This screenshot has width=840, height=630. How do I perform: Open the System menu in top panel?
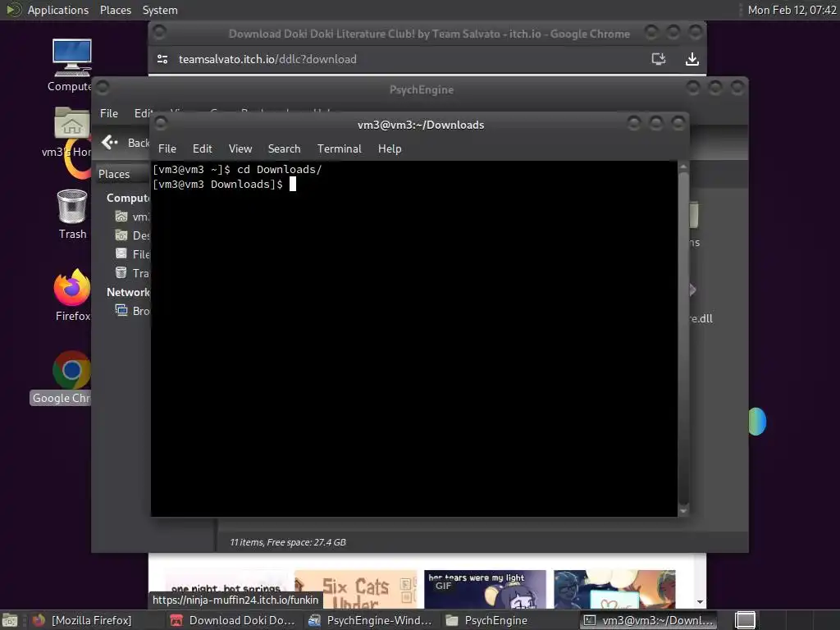(160, 10)
